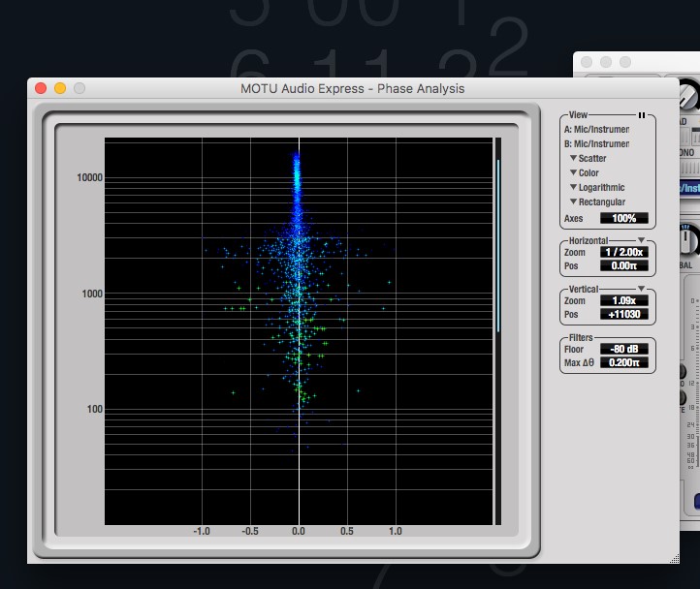Expand the Horizontal section menu arrow
This screenshot has height=589, width=700.
coord(641,240)
